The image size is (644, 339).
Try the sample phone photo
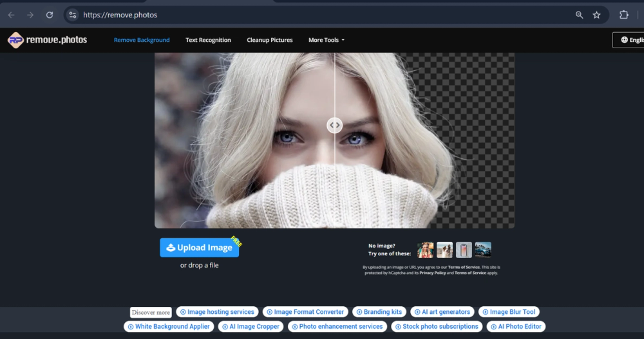pyautogui.click(x=464, y=250)
